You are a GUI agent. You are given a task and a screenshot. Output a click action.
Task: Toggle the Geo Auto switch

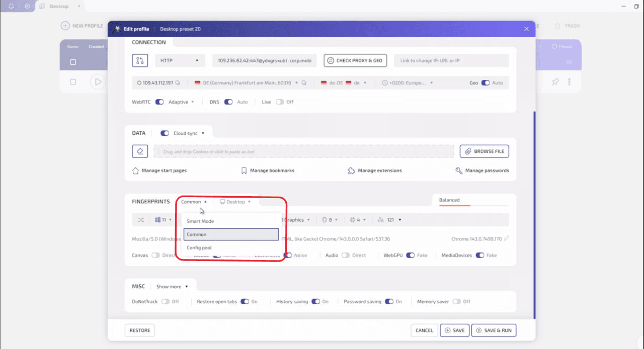point(486,83)
